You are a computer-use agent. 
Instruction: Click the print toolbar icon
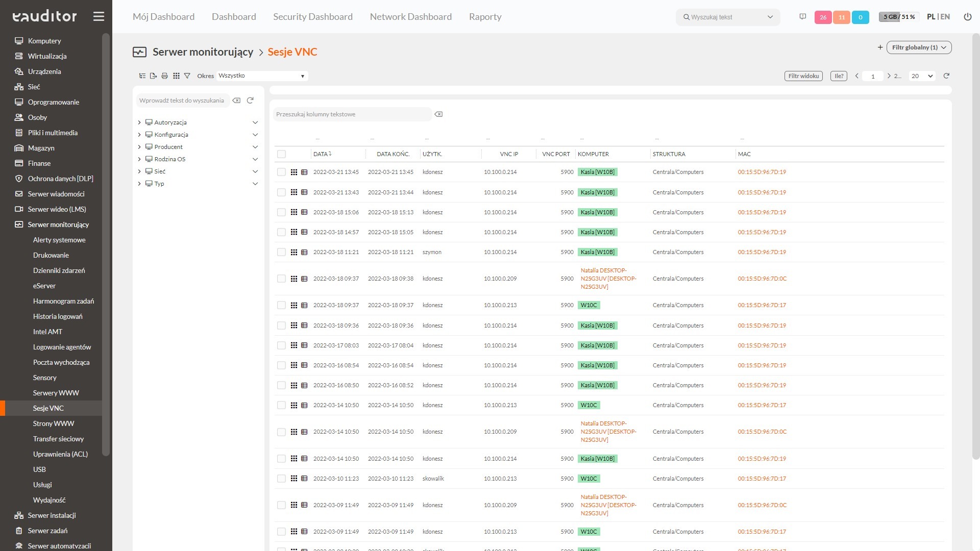point(164,76)
